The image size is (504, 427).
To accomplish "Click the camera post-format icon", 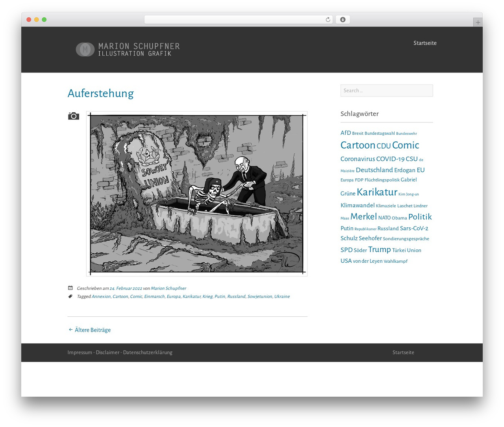I will coord(74,116).
